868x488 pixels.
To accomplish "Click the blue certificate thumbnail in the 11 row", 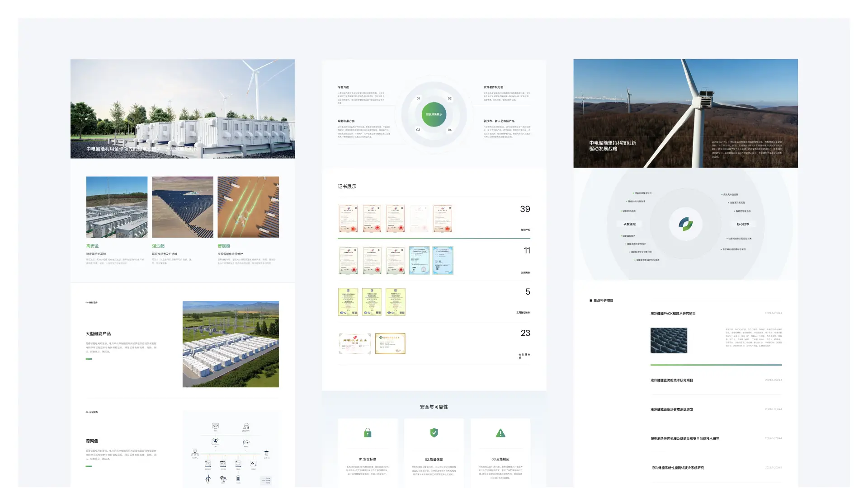I will point(419,260).
